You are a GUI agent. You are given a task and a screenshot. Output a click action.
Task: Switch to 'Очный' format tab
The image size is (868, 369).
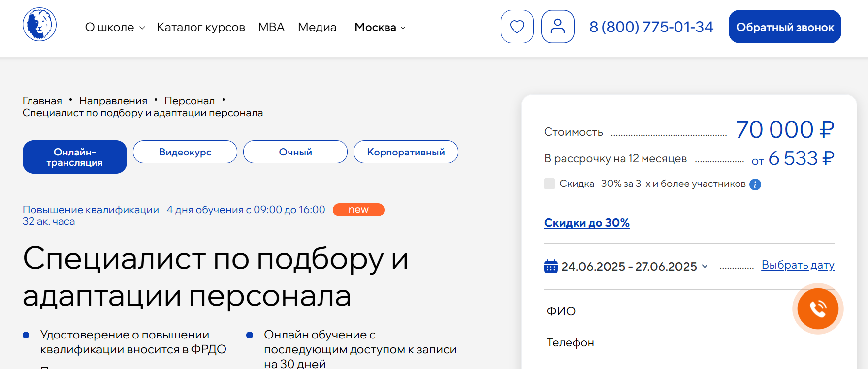point(295,152)
